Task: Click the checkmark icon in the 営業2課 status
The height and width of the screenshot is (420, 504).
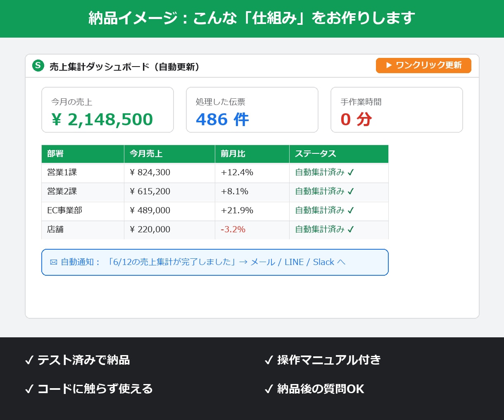Action: (351, 191)
